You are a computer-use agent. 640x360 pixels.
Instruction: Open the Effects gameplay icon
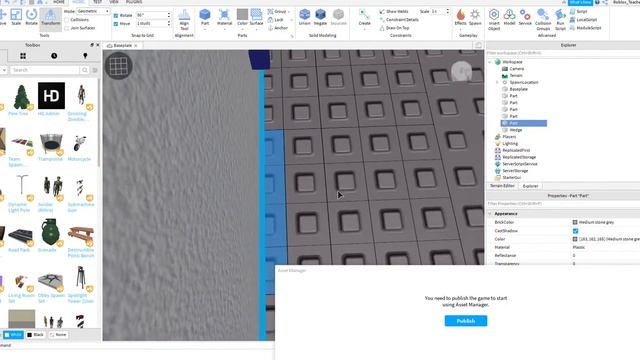(460, 17)
